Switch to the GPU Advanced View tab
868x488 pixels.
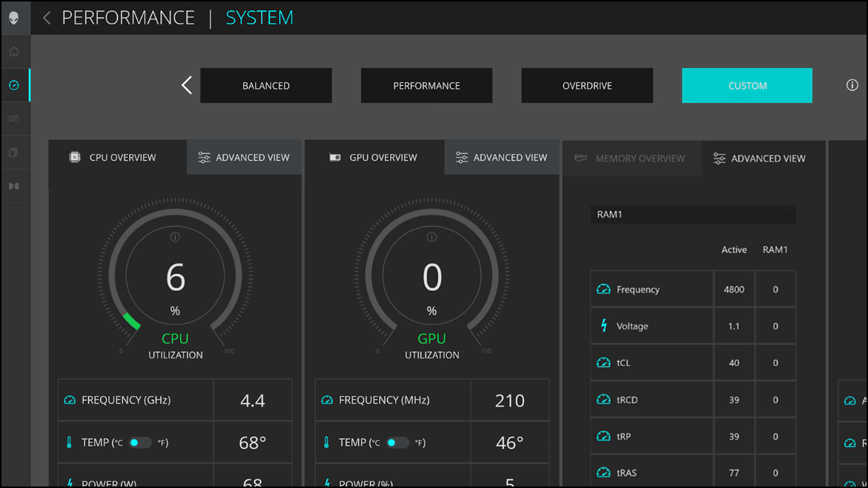[x=502, y=158]
